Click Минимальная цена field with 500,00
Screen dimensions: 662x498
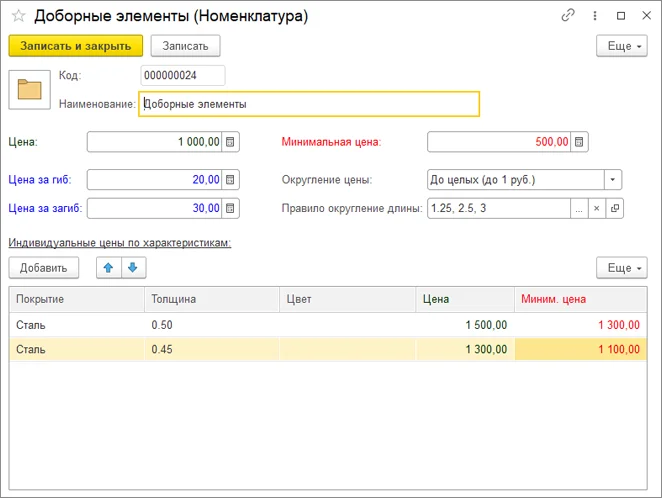click(499, 142)
